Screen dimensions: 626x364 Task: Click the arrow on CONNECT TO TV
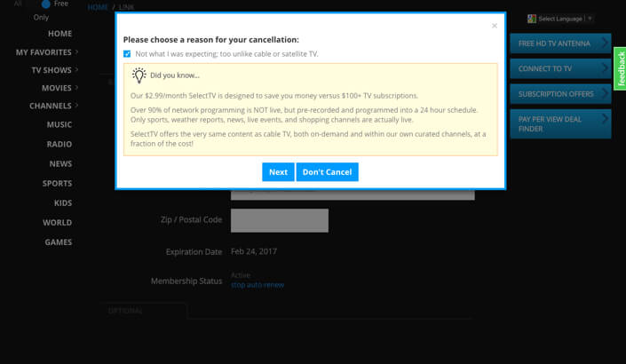click(x=605, y=67)
